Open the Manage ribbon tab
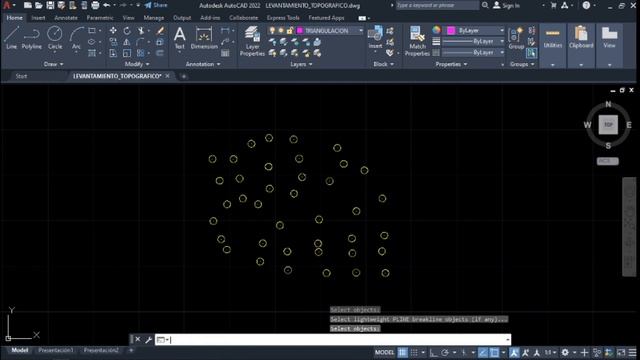Screen dimensions: 640x360 [x=153, y=18]
